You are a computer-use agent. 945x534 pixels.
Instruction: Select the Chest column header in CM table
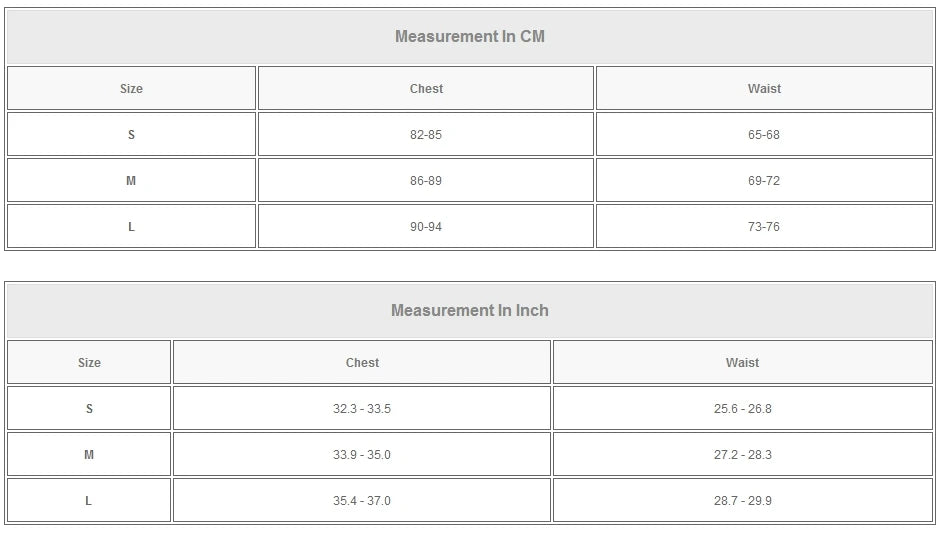426,89
